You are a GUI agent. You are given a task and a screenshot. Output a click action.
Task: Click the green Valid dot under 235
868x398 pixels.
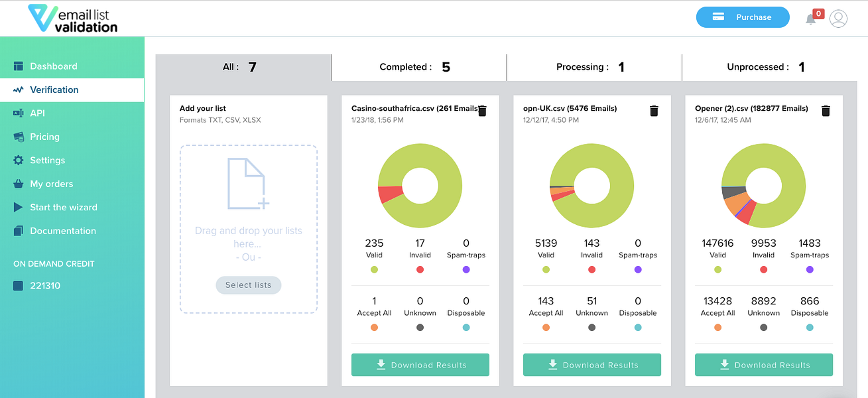tap(374, 270)
